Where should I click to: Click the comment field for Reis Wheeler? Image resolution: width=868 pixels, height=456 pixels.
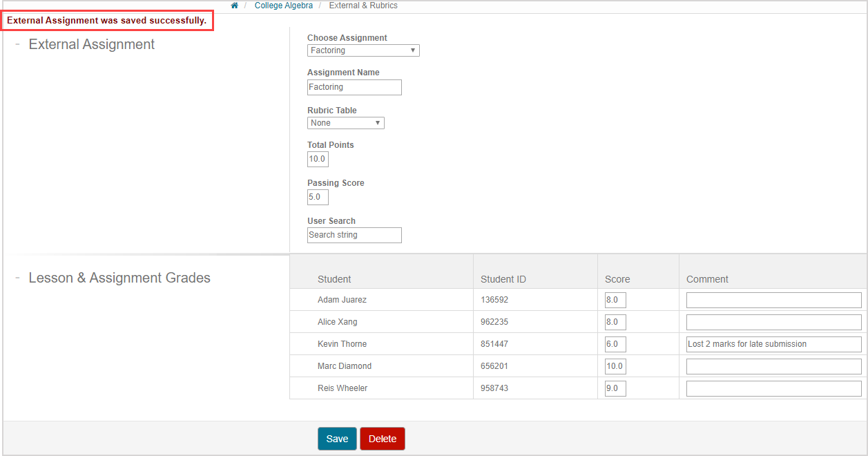pos(773,388)
